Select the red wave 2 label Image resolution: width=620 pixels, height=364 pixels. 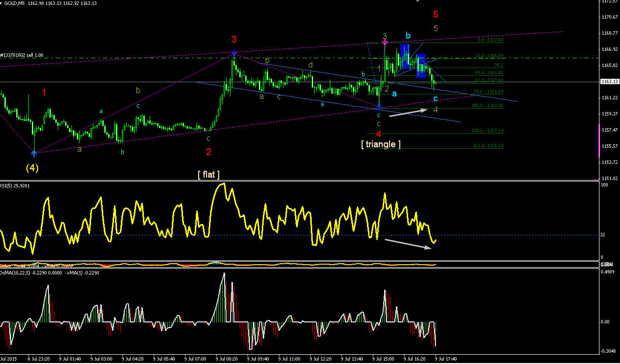point(208,152)
